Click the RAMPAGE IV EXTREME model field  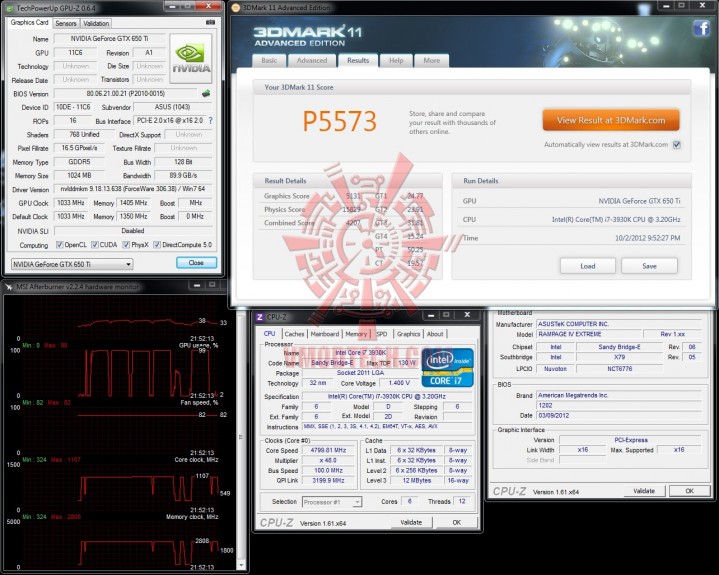coord(589,334)
